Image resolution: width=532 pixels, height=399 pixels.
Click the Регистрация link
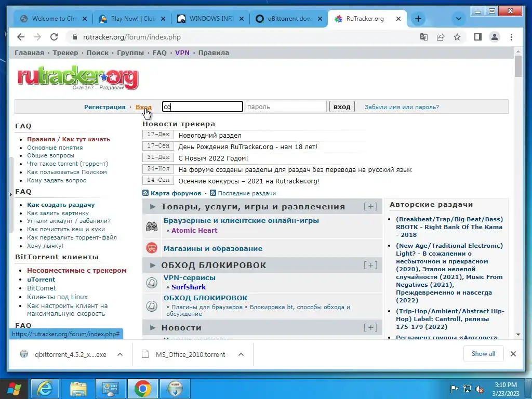105,107
